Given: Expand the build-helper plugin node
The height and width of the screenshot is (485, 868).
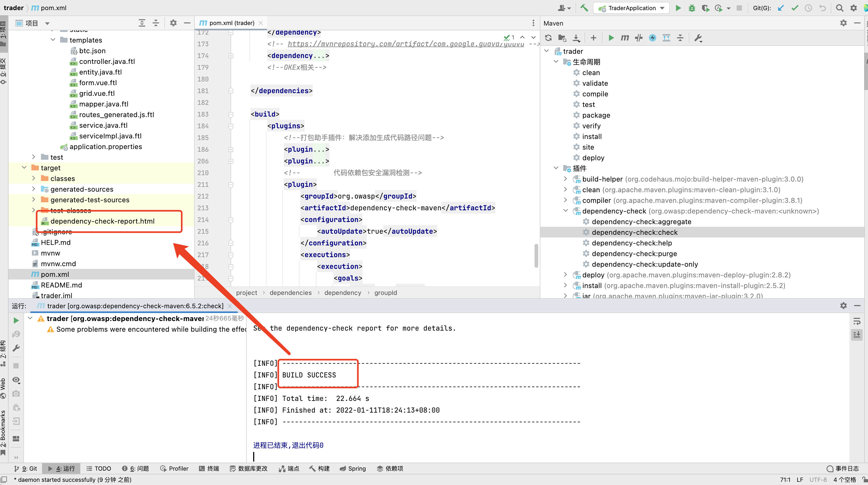Looking at the screenshot, I should (x=566, y=179).
